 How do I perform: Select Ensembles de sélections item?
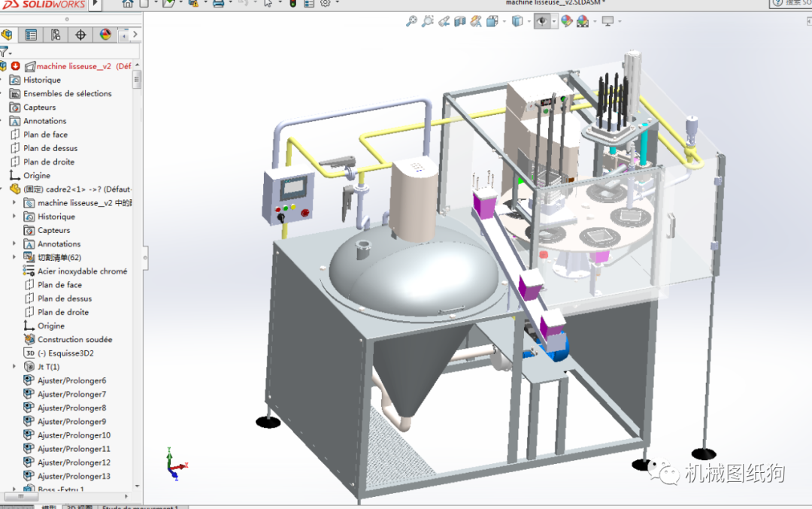tap(68, 94)
